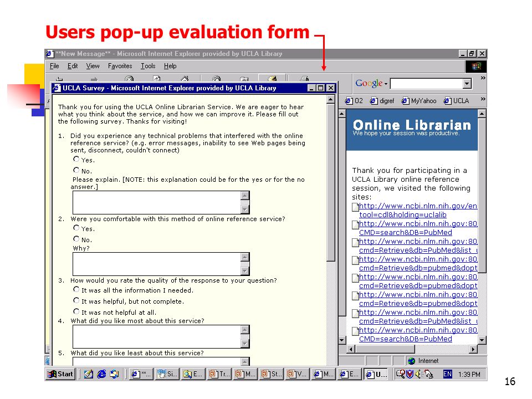Click the Back arrow in the New Message toolbar
Image resolution: width=532 pixels, height=399 pixels.
[59, 79]
